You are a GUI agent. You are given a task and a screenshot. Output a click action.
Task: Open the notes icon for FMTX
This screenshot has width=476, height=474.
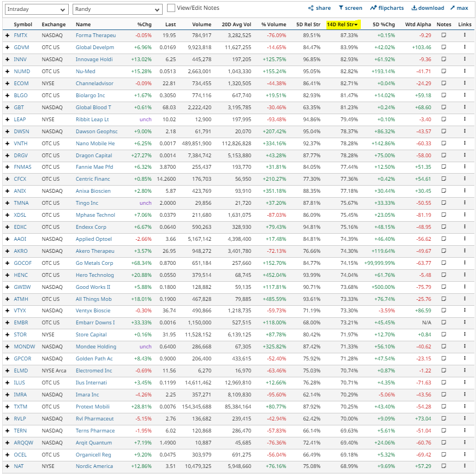tap(443, 35)
